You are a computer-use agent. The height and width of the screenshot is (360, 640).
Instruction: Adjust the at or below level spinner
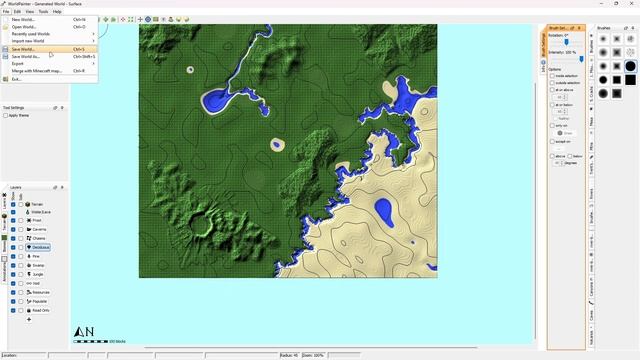561,111
